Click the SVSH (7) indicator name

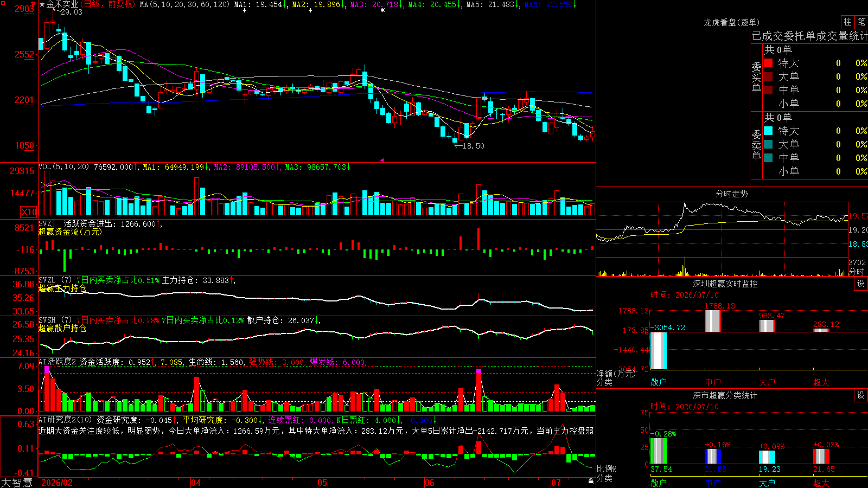(55, 320)
